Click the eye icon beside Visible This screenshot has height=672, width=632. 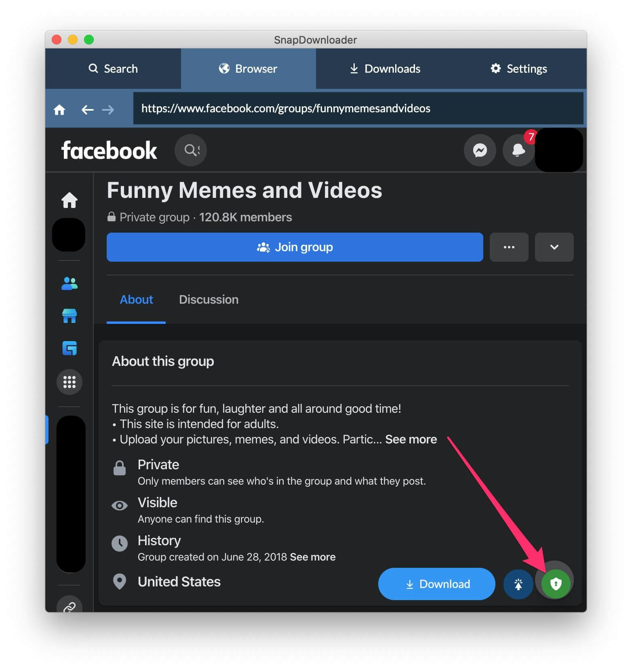(x=120, y=506)
